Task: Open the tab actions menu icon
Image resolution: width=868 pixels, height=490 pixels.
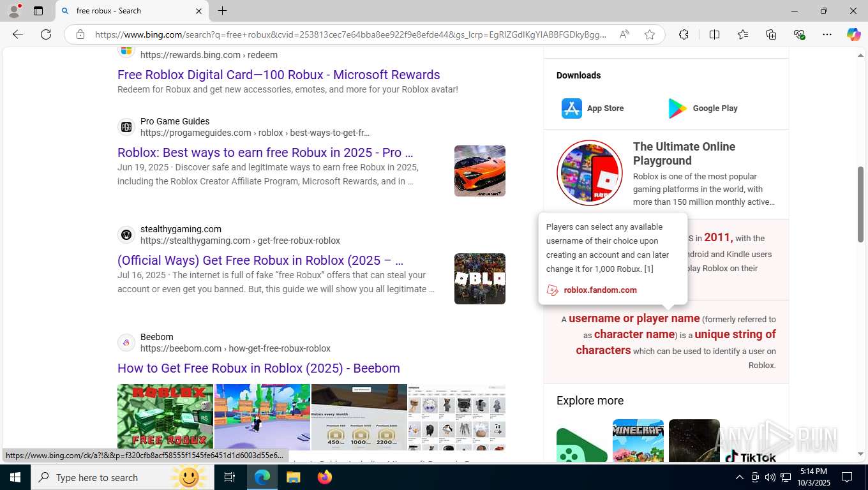Action: tap(38, 11)
